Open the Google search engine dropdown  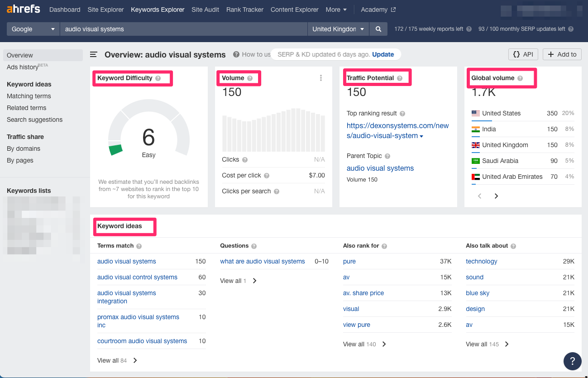coord(33,29)
